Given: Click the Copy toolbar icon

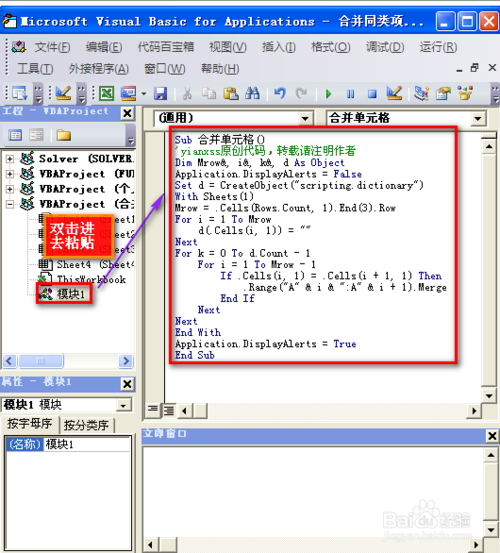Looking at the screenshot, I should (209, 93).
